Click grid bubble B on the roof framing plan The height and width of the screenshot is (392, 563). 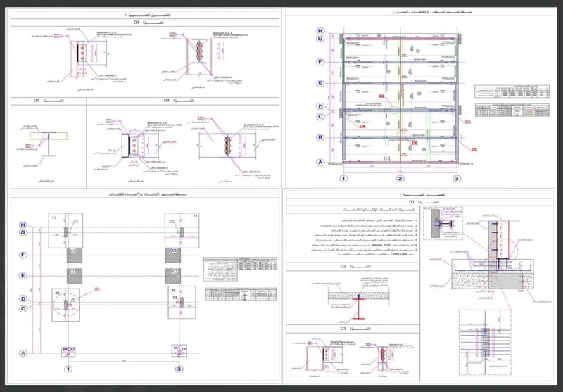(x=320, y=137)
